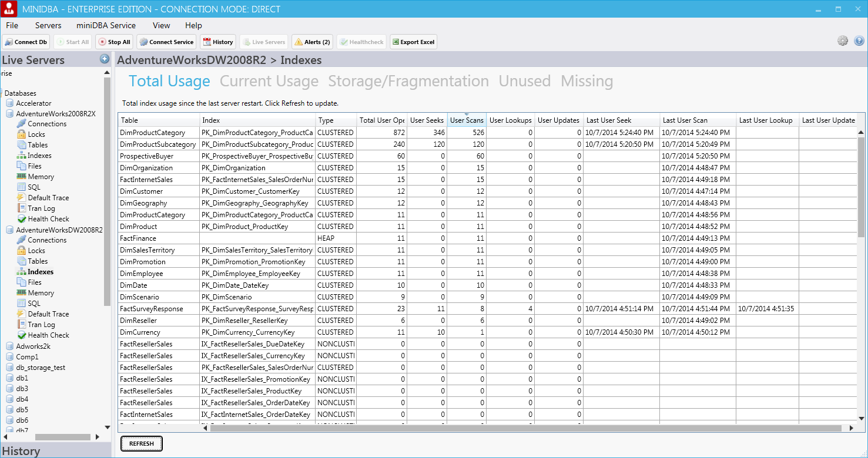Switch to the Storage/Fragmentation tab
868x458 pixels.
coord(408,81)
